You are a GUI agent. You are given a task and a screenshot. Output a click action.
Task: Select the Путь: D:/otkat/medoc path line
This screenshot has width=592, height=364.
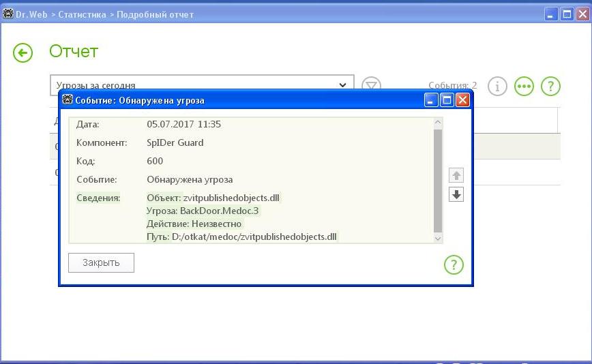click(x=241, y=237)
